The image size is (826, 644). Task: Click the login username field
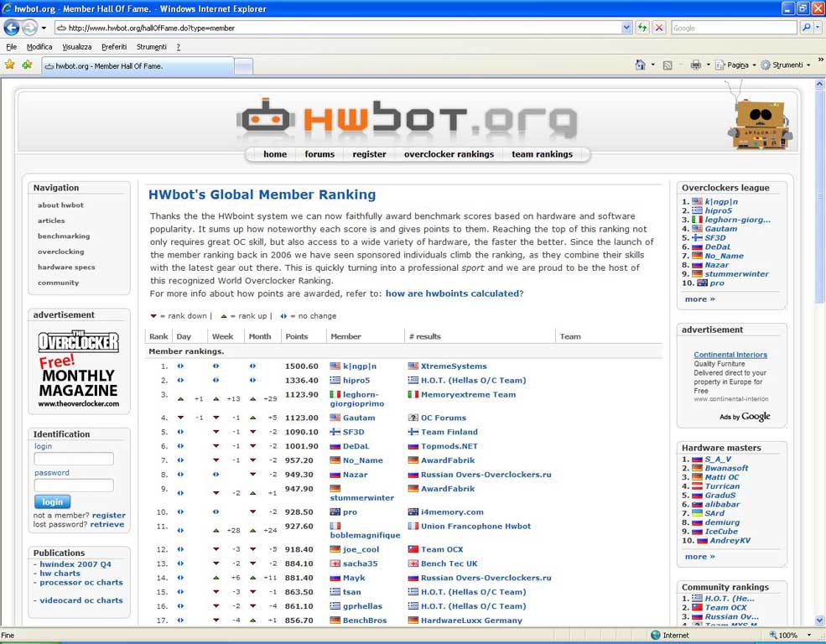pyautogui.click(x=74, y=459)
